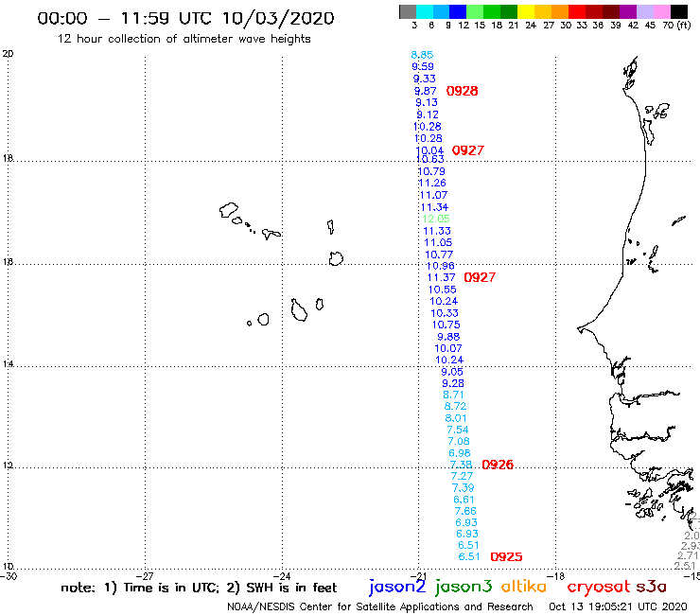
Task: Click the wave height value 11.05
Action: (438, 242)
